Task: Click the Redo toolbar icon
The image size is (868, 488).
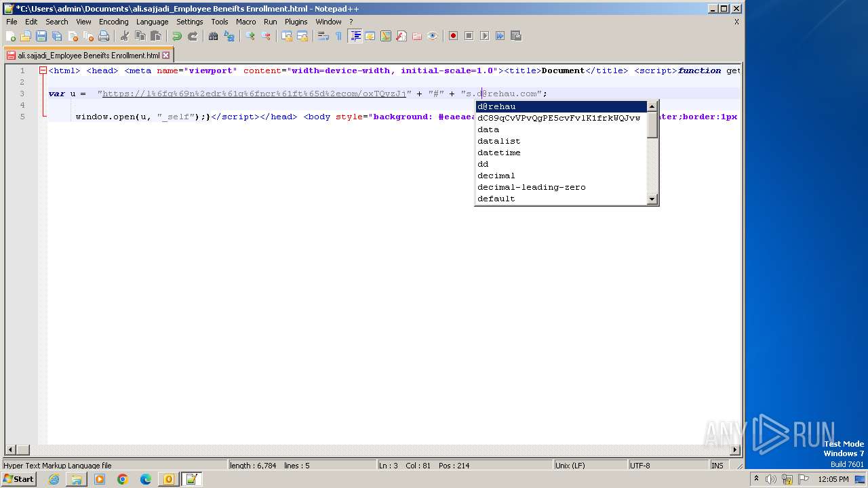Action: 192,36
